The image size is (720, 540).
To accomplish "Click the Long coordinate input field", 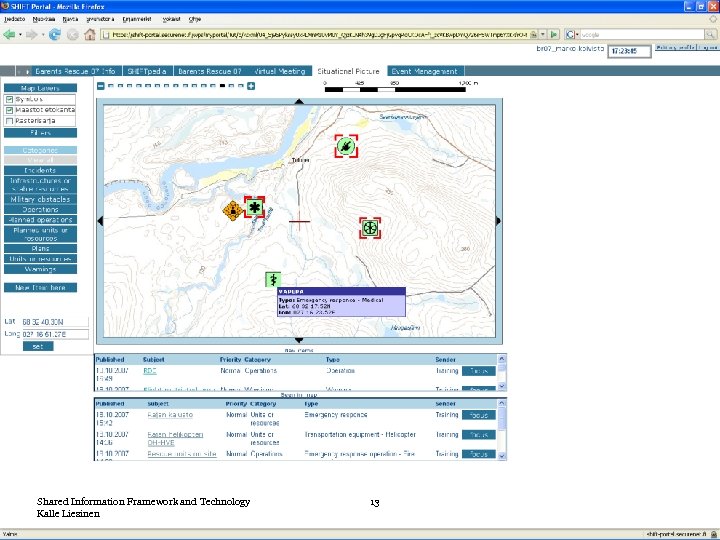I will (55, 334).
